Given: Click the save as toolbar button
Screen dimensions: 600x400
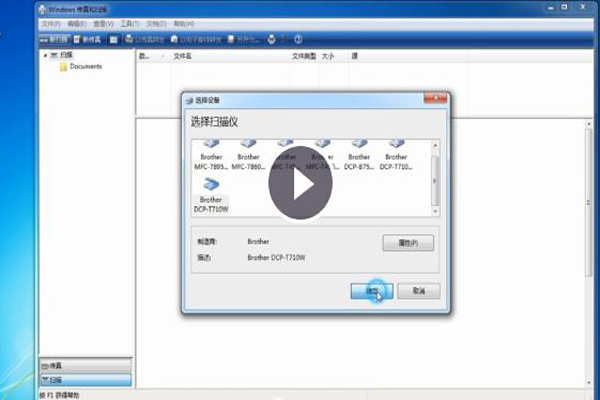Looking at the screenshot, I should coord(244,39).
